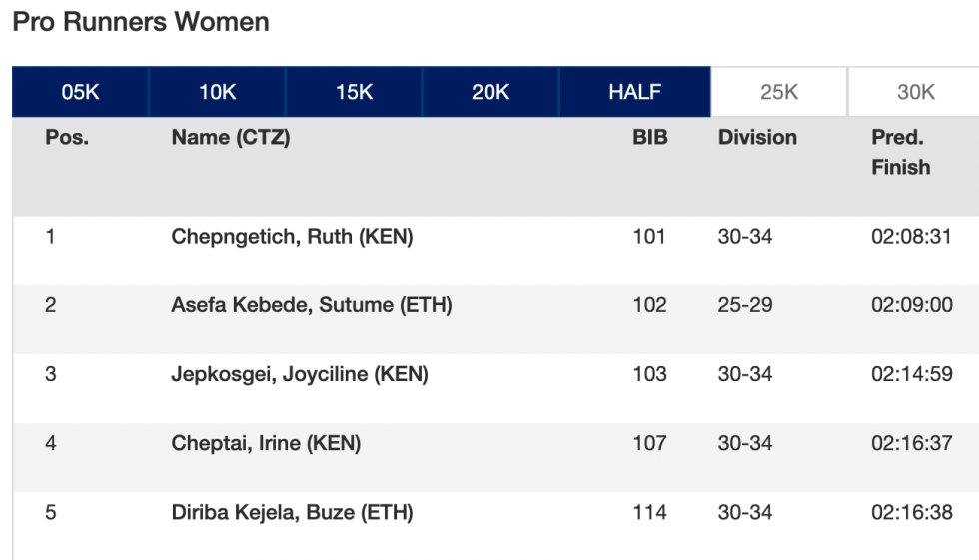Open the 25K split tab
Viewport: 979px width, 560px height.
click(779, 92)
